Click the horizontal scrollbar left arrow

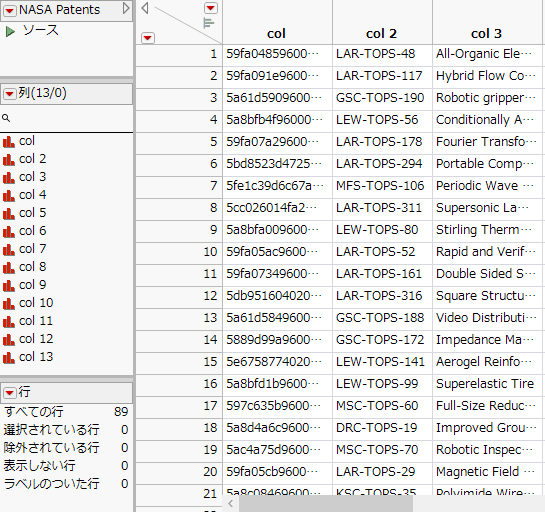click(x=230, y=503)
